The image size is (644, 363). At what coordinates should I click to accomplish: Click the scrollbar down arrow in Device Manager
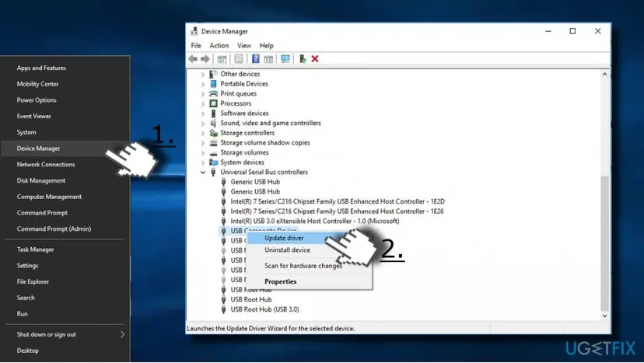click(604, 316)
